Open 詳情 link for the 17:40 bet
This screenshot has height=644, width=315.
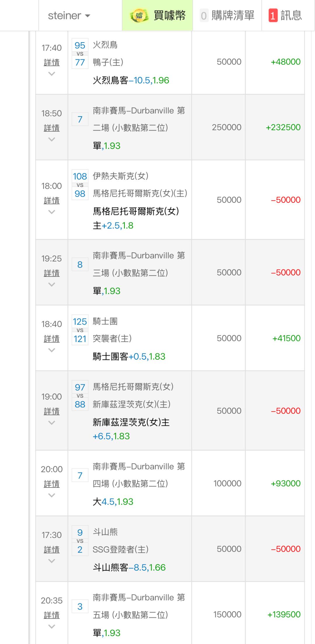(52, 62)
